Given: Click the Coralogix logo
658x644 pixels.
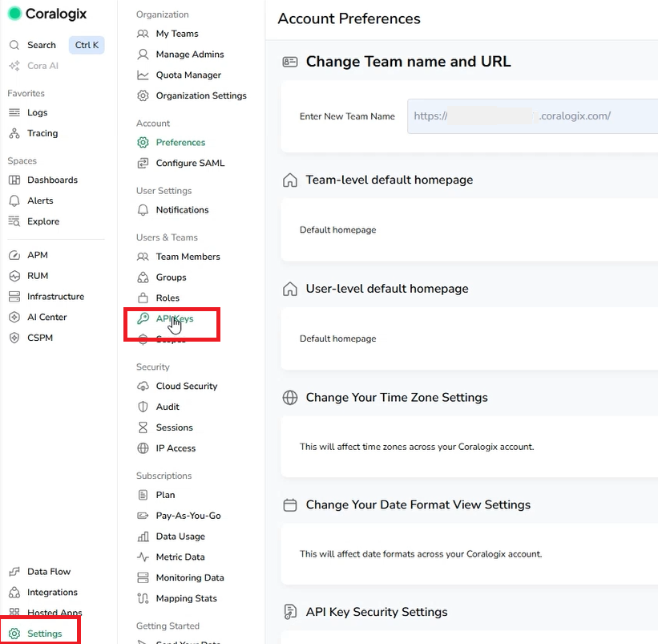Looking at the screenshot, I should tap(47, 14).
